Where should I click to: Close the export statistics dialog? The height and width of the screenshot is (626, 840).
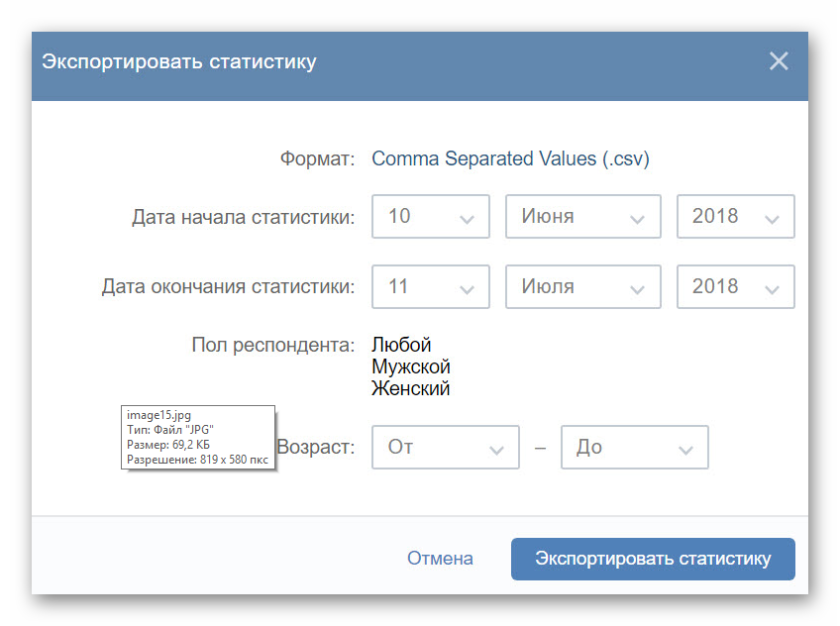pos(779,61)
